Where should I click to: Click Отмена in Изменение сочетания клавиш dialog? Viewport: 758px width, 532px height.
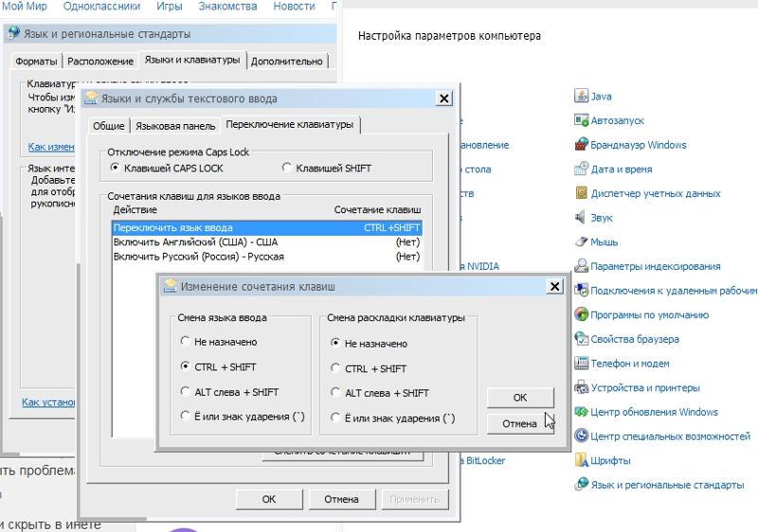tap(520, 423)
